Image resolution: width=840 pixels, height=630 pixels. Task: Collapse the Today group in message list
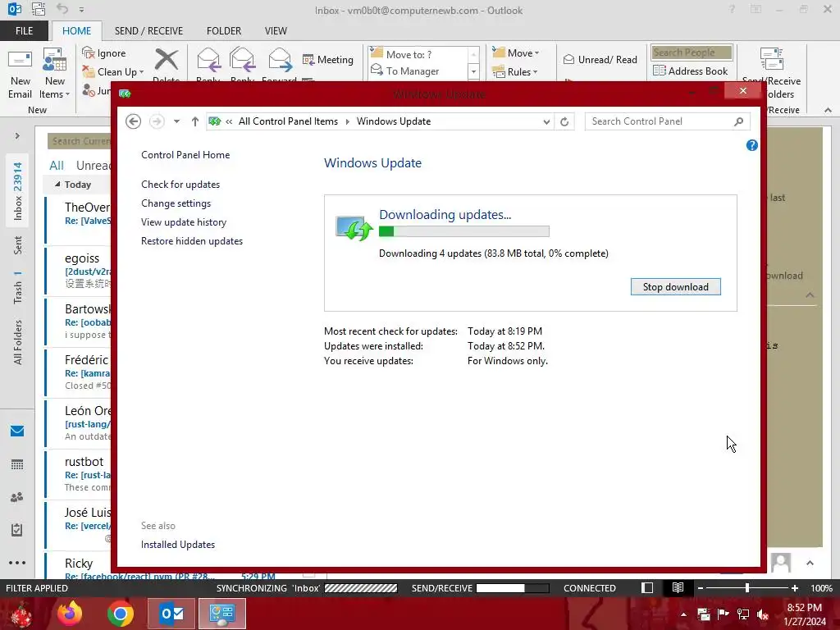(x=57, y=185)
